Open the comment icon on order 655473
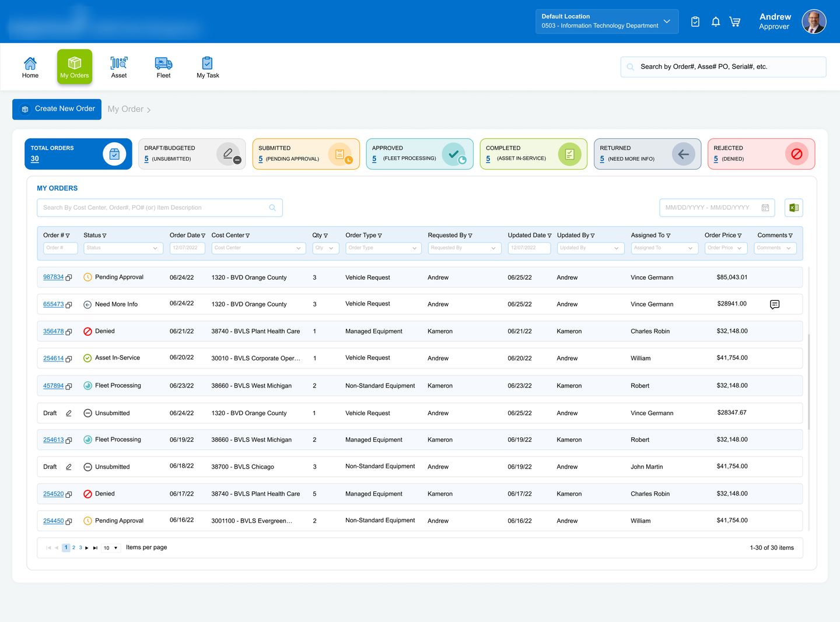The width and height of the screenshot is (840, 622). click(775, 304)
